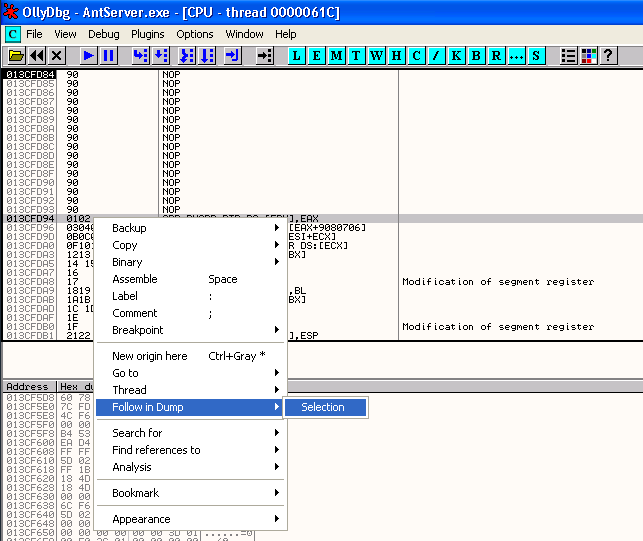Screen dimensions: 643x541
Task: Choose Label from context menu
Action: pyautogui.click(x=190, y=296)
